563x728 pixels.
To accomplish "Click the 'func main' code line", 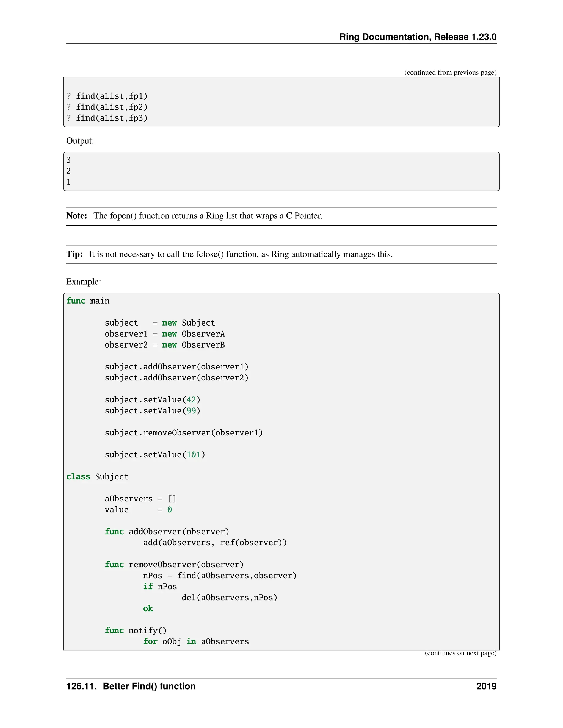I will [88, 301].
